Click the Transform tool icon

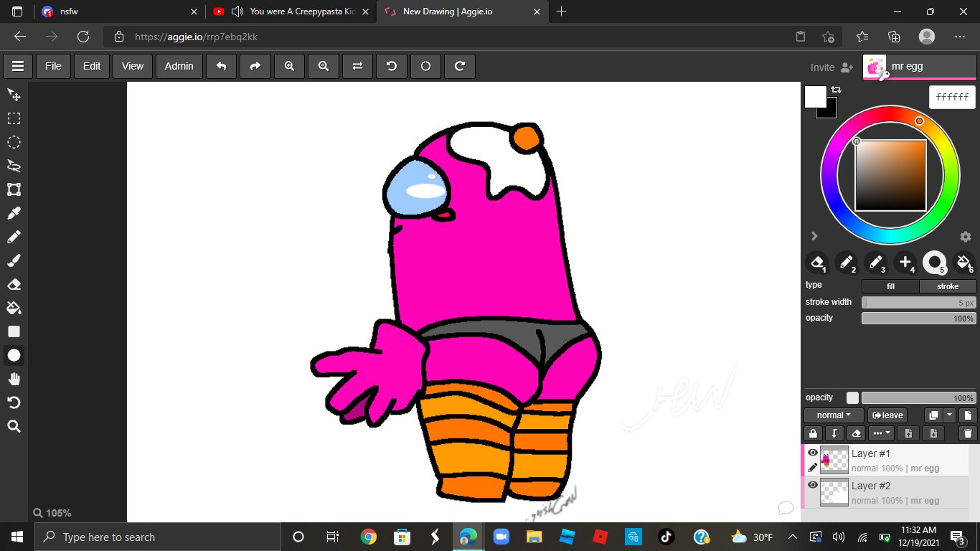(14, 189)
